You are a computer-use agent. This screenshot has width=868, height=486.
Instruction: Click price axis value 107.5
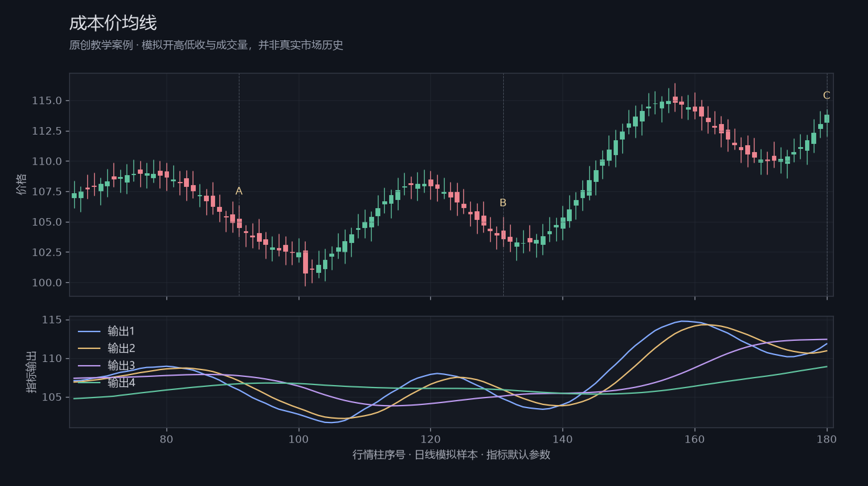(47, 192)
